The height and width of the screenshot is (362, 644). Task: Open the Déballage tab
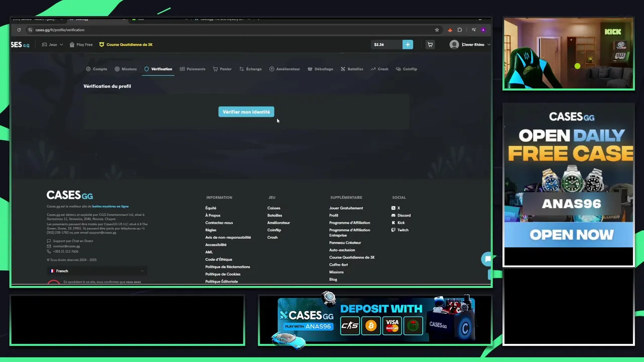coord(320,69)
